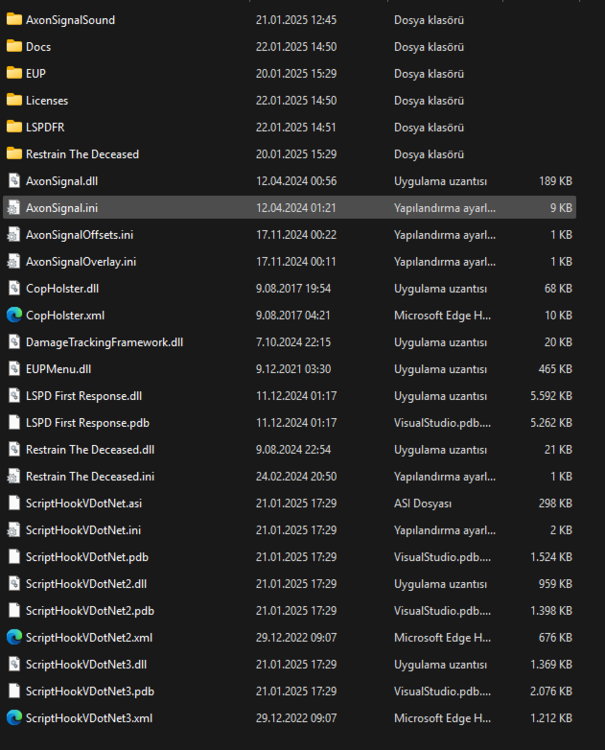Click the AxonSignal.ini gear file icon
Screen dimensions: 605x750
pyautogui.click(x=14, y=208)
